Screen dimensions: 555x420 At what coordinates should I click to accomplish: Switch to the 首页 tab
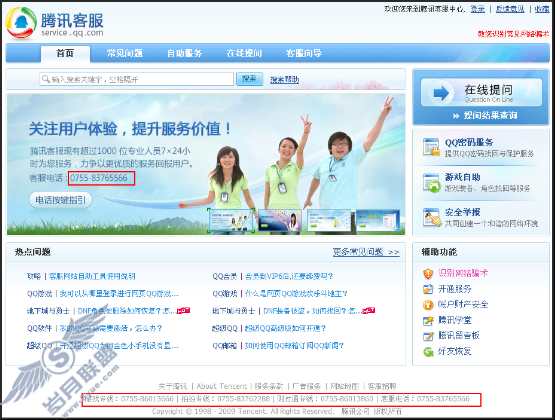[x=65, y=54]
